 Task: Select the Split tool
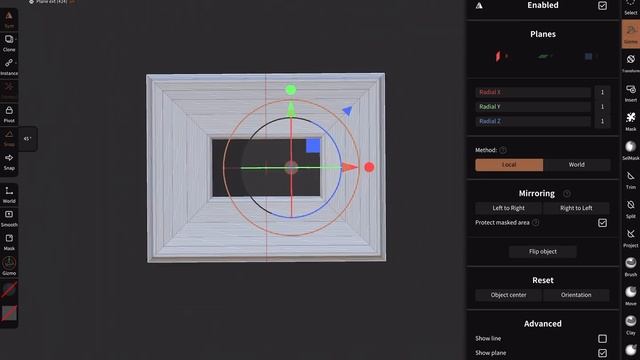pyautogui.click(x=631, y=209)
